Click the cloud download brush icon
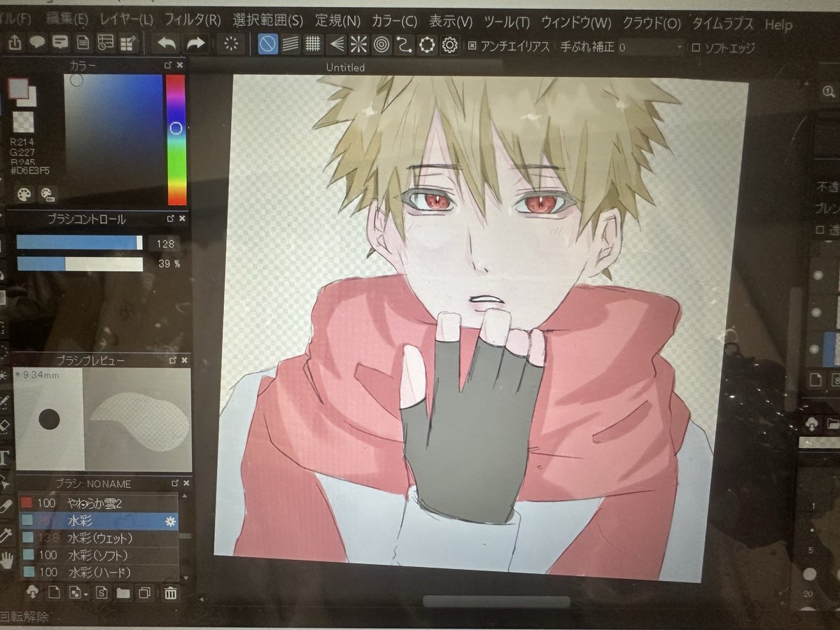 click(32, 593)
